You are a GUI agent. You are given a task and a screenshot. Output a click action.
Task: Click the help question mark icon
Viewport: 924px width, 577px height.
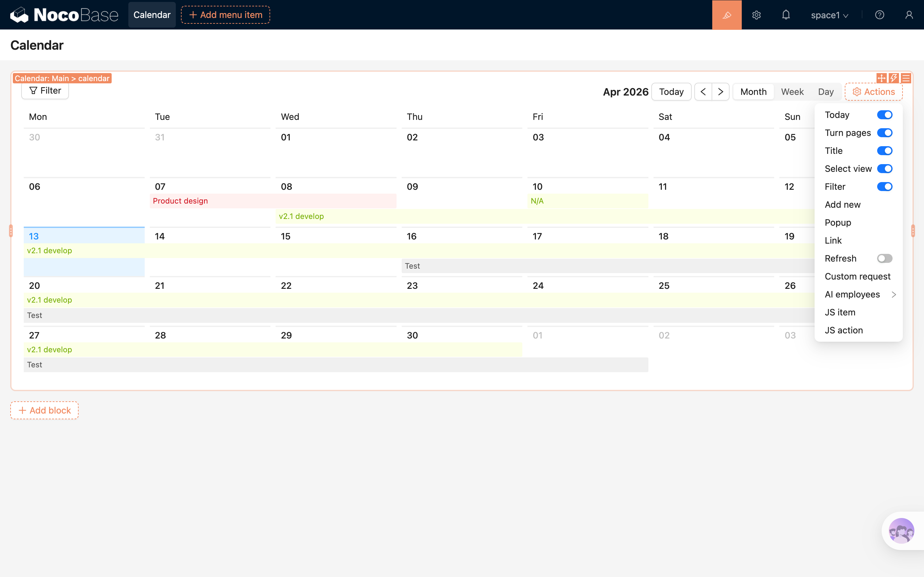(x=879, y=15)
